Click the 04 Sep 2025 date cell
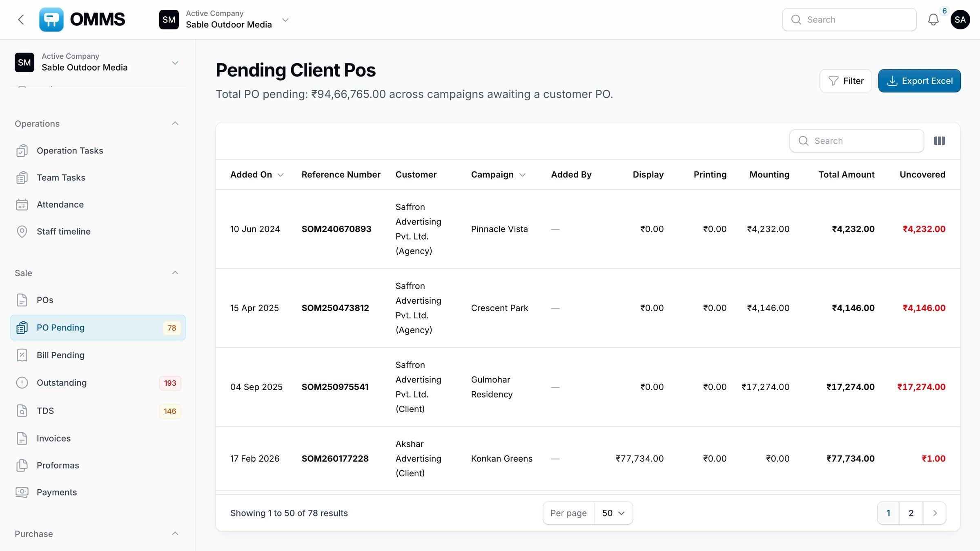This screenshot has height=551, width=980. 256,387
